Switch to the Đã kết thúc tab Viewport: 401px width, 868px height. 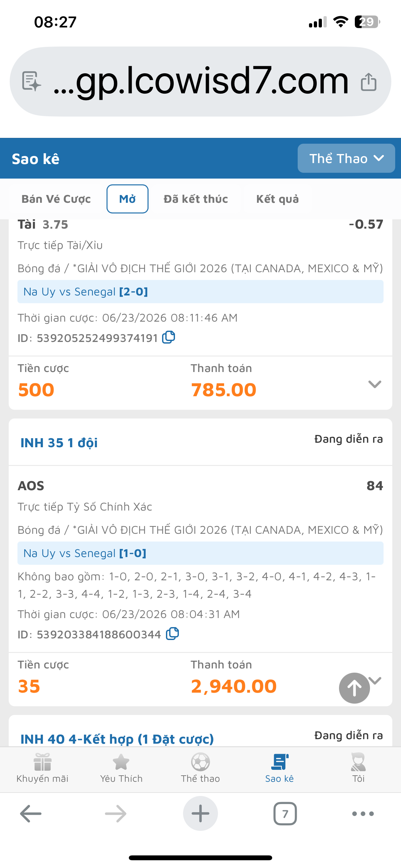196,199
